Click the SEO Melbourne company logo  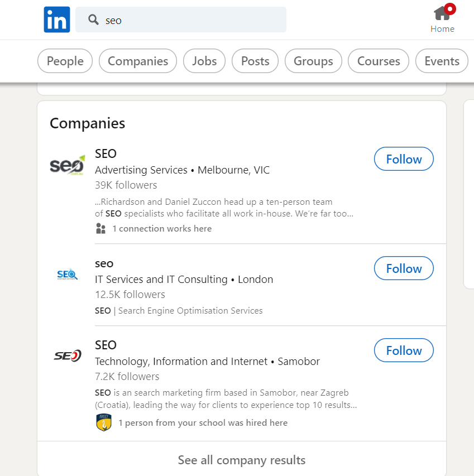pos(67,165)
